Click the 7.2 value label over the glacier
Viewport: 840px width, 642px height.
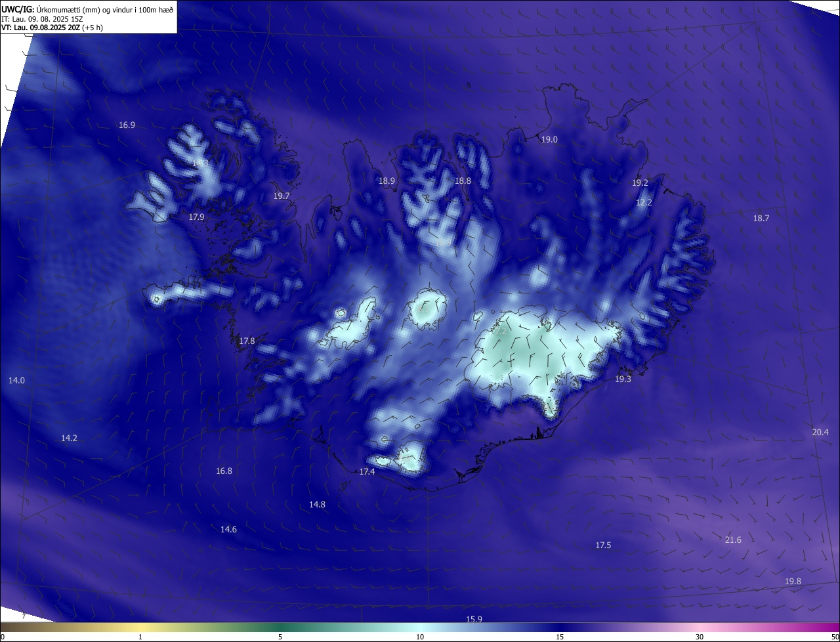click(x=501, y=332)
